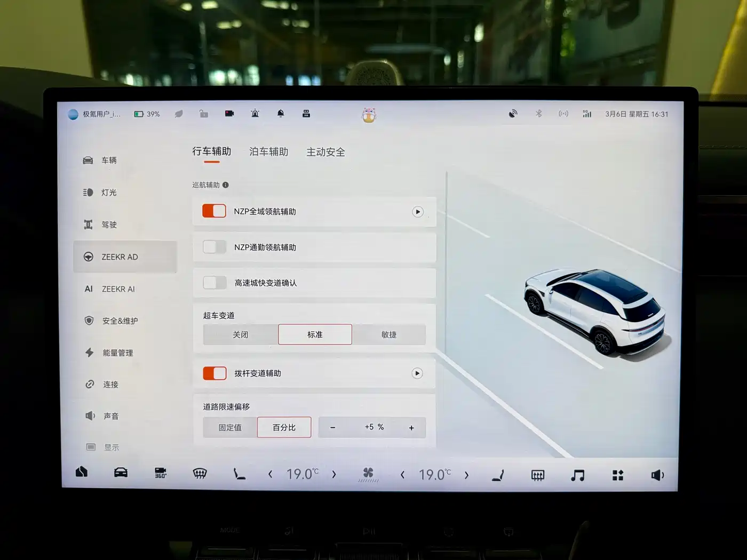Play the NZP全域领航辅助 intro video
The width and height of the screenshot is (747, 560).
click(x=418, y=212)
